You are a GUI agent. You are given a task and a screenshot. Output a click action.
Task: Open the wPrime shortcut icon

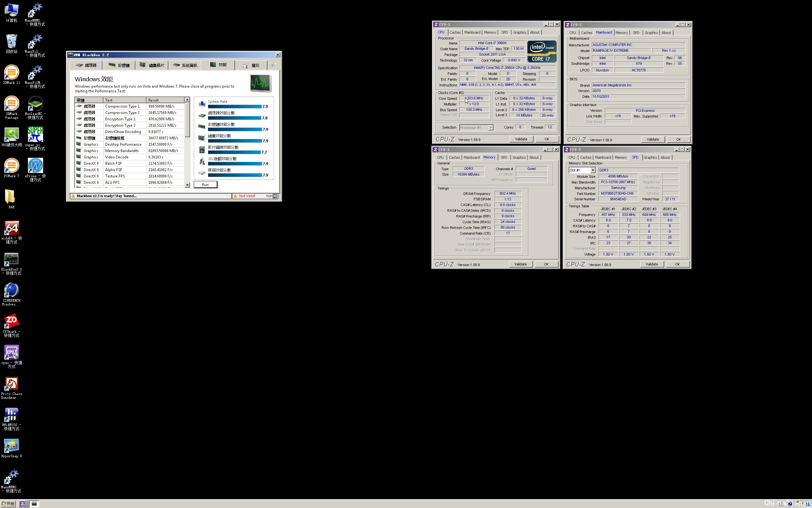click(x=36, y=170)
